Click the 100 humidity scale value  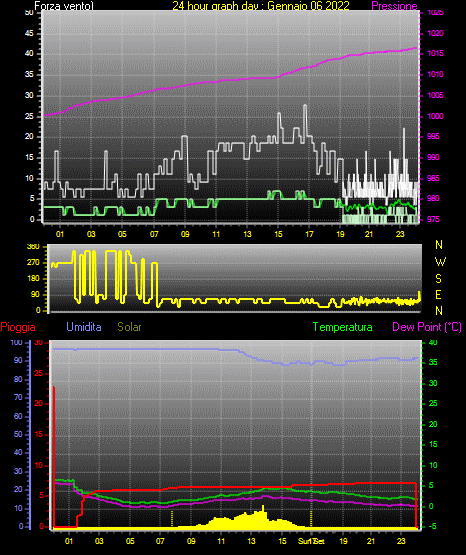coord(16,343)
